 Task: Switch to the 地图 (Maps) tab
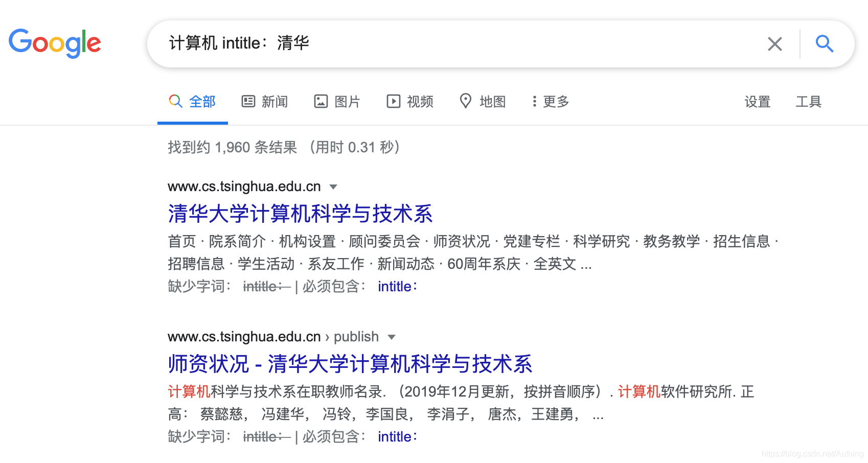[x=483, y=102]
